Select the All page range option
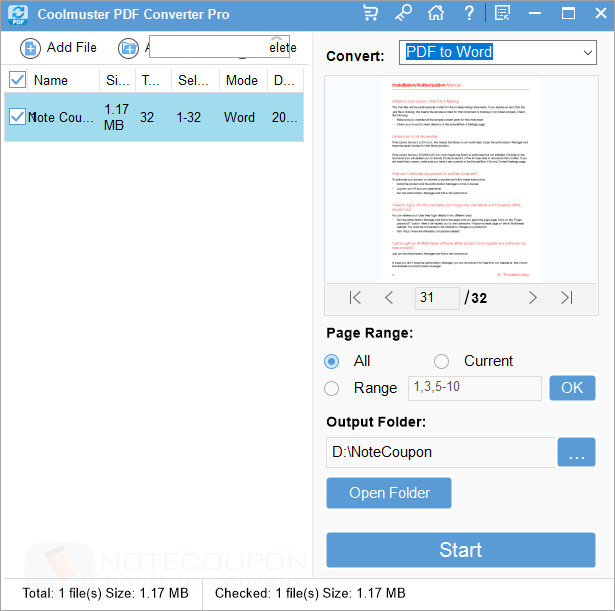 coord(331,361)
